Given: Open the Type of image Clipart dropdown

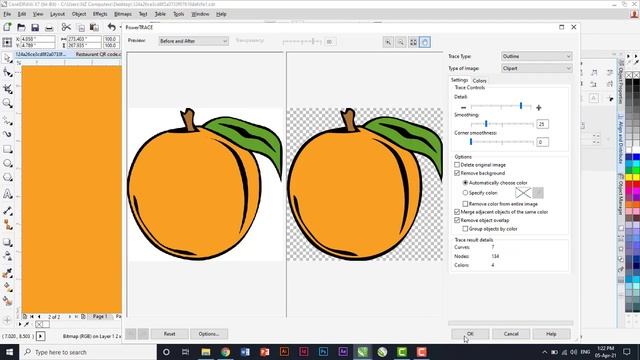Looking at the screenshot, I should coord(536,68).
